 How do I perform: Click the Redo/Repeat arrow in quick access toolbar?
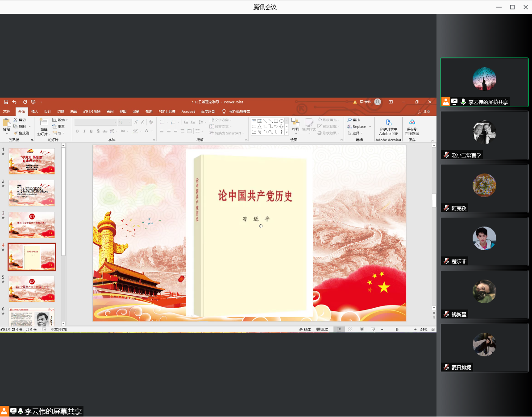pos(25,102)
